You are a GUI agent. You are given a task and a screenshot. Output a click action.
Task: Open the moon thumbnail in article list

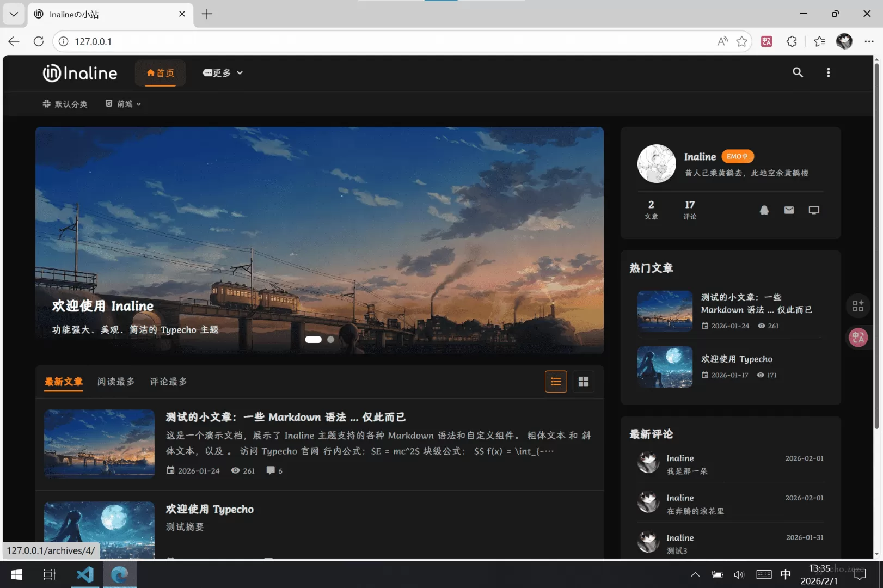click(x=100, y=530)
